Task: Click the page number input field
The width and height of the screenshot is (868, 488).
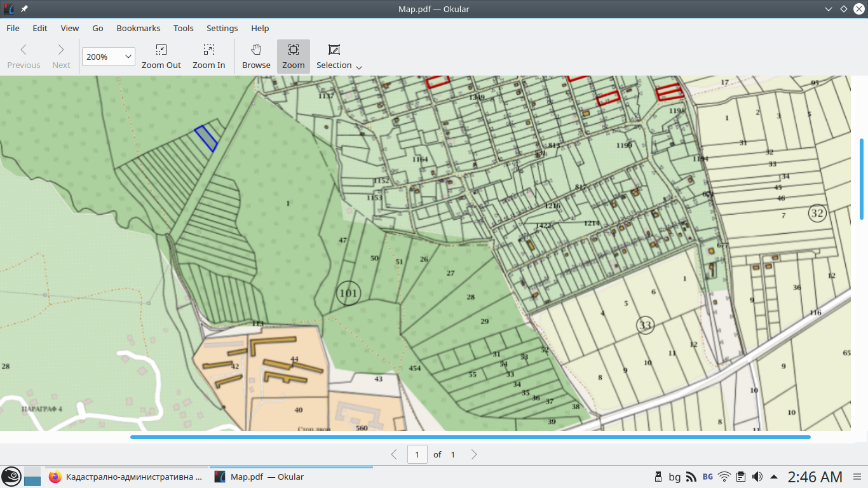Action: (x=417, y=454)
